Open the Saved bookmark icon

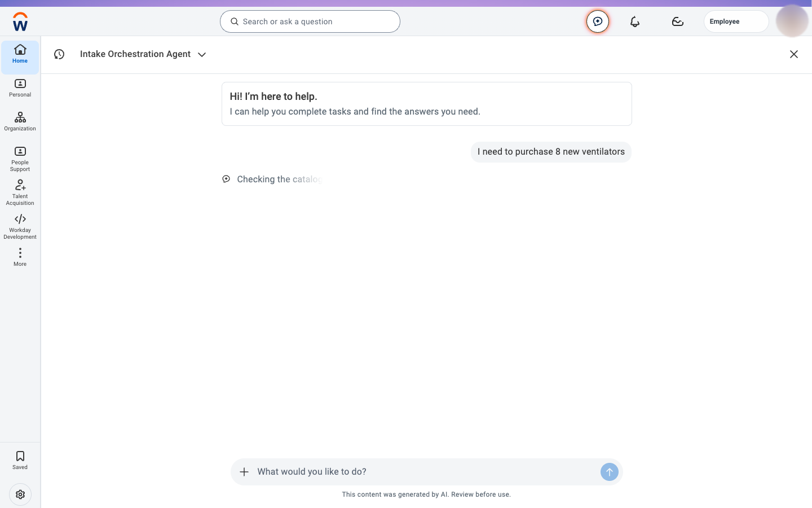tap(20, 460)
